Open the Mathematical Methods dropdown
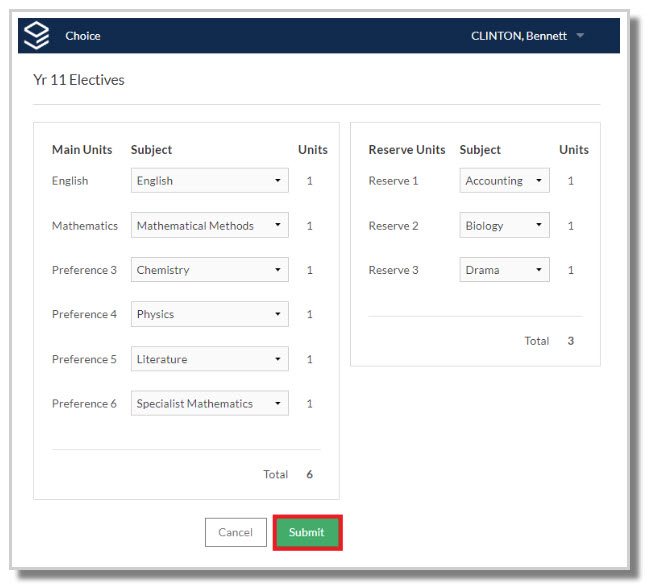 tap(210, 225)
